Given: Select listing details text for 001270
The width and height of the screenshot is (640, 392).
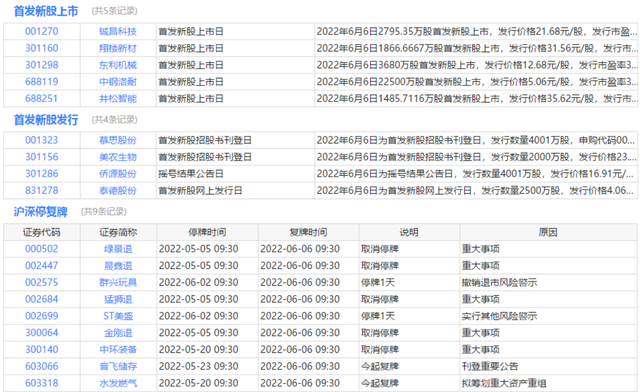Looking at the screenshot, I should [476, 31].
